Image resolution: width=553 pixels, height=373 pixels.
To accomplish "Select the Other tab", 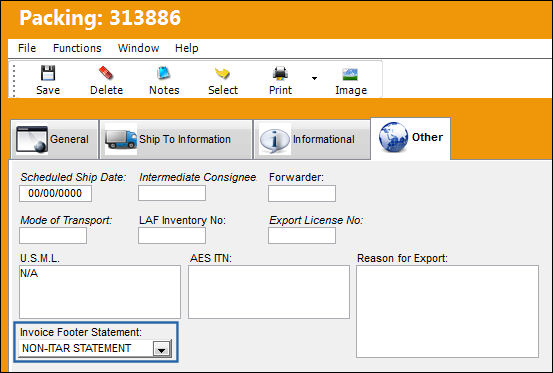I will point(411,138).
